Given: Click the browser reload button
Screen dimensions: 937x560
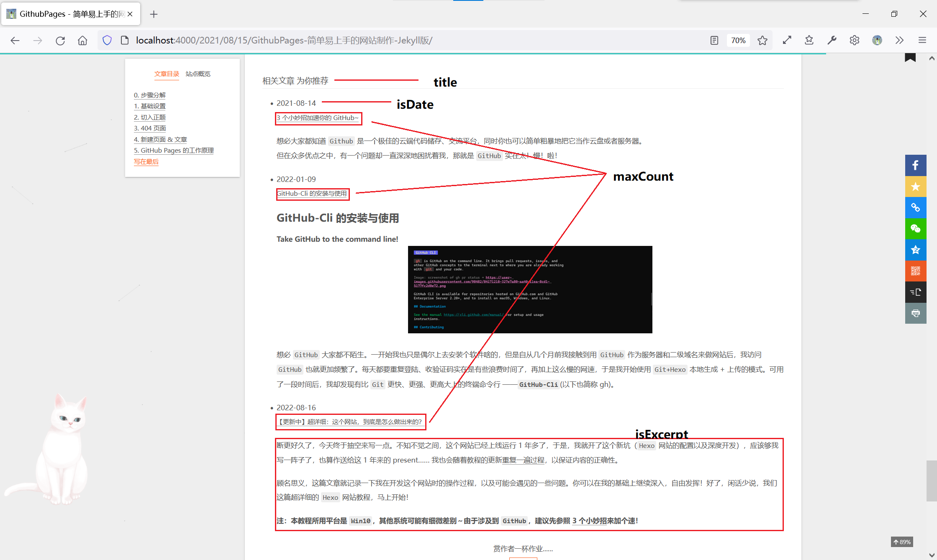Looking at the screenshot, I should [x=60, y=40].
